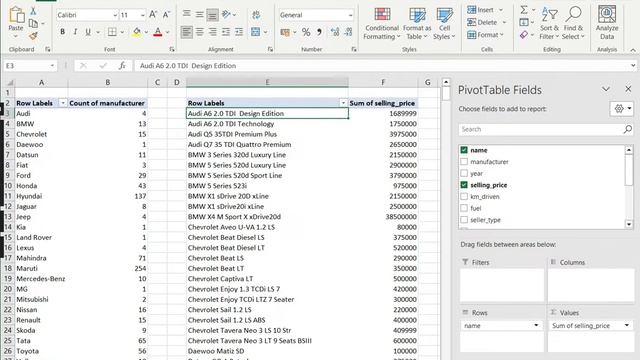Open Row Labels filter in column A

[x=63, y=103]
